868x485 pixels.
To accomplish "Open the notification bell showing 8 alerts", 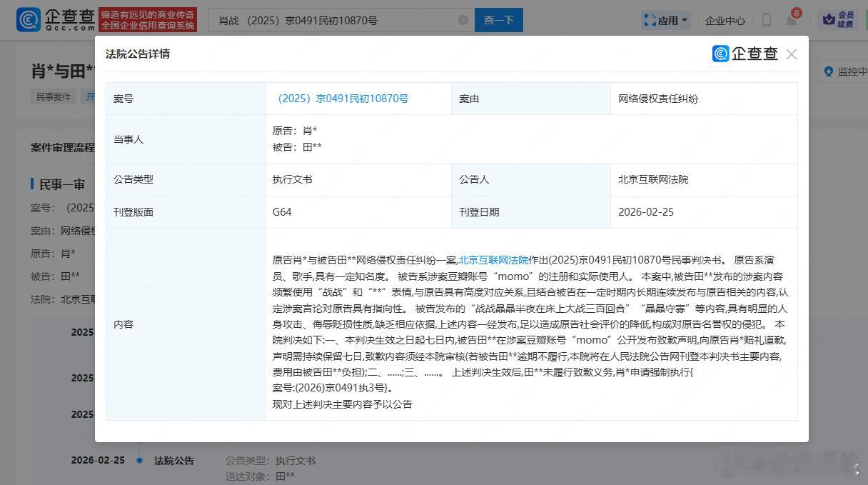I will (790, 20).
